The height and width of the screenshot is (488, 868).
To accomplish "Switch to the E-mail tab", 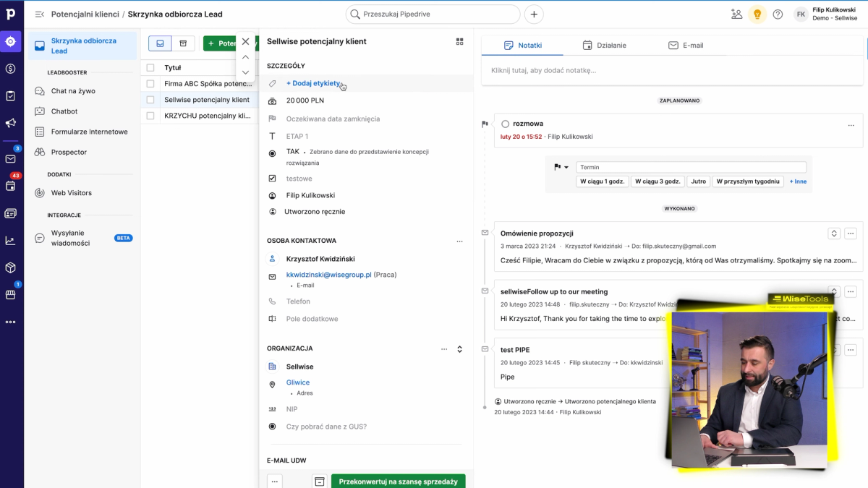I will (686, 45).
